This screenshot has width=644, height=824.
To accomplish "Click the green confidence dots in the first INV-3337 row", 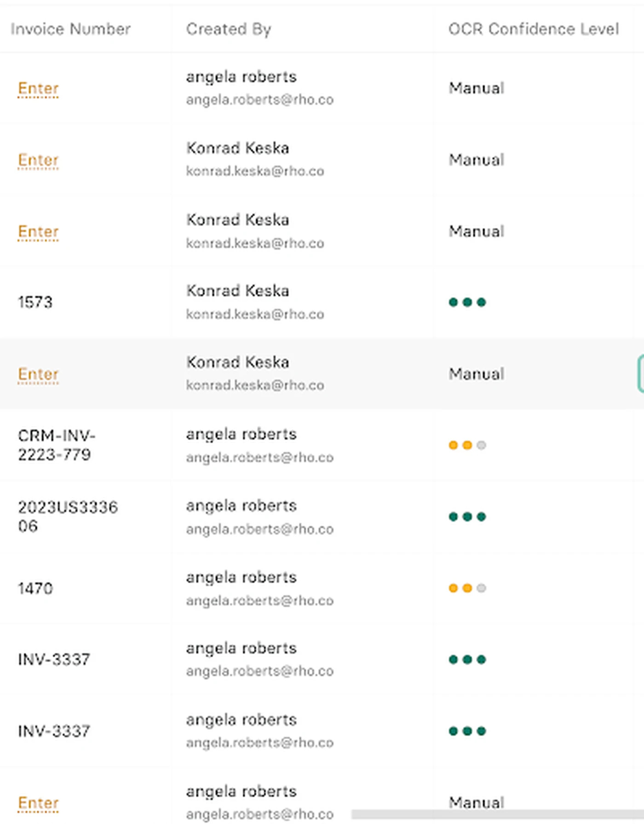I will tap(467, 659).
